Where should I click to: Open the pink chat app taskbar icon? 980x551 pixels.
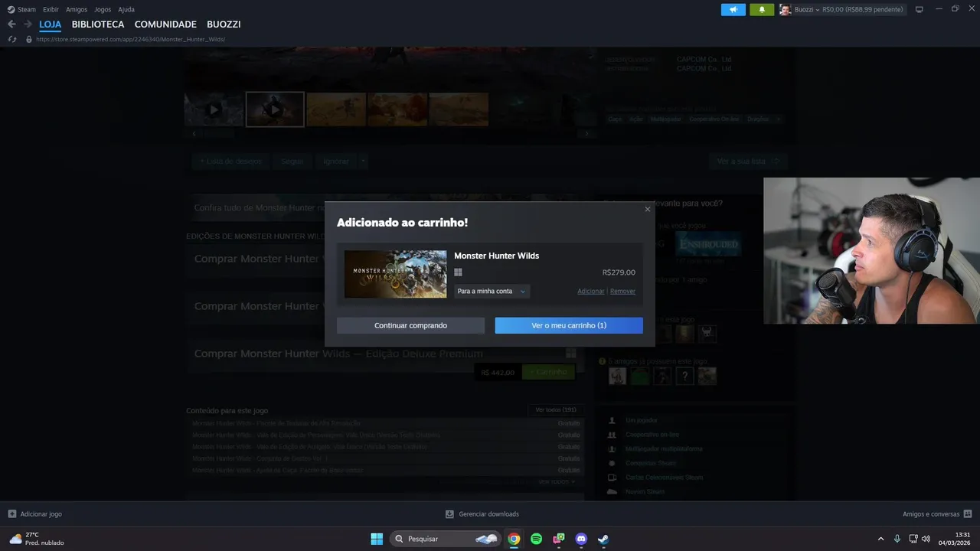(x=559, y=539)
